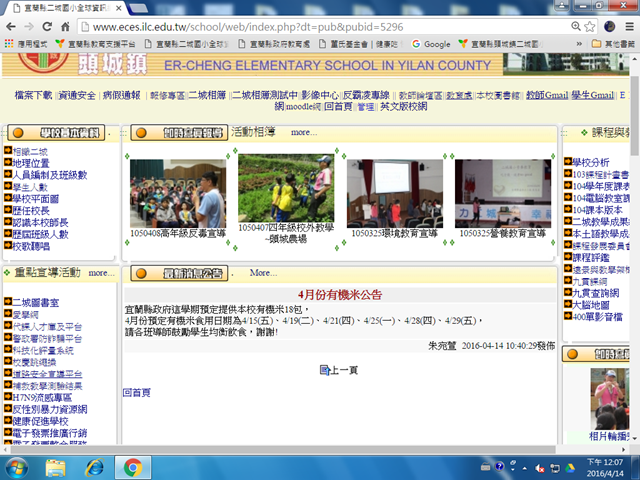Open 活動相簿 more... link
The image size is (640, 480).
(304, 132)
